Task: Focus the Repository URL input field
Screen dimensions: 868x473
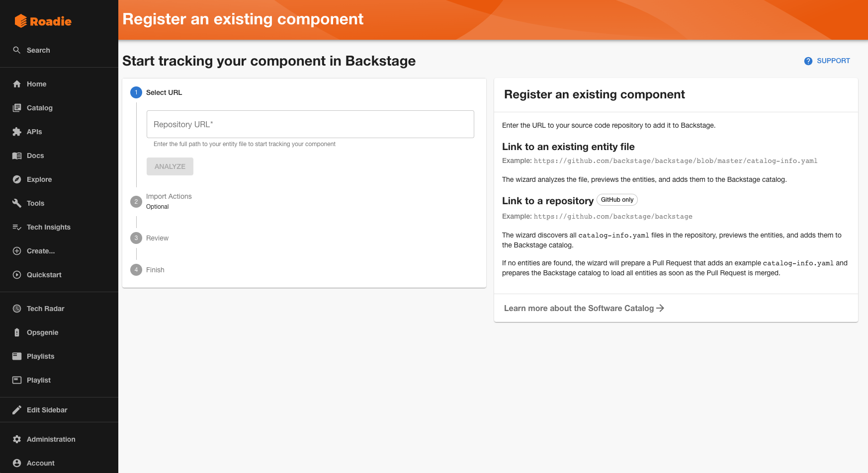Action: pyautogui.click(x=310, y=124)
